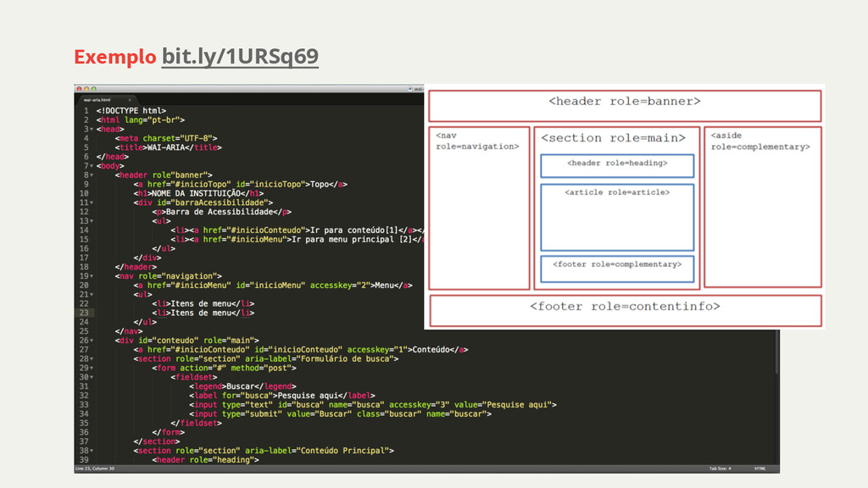Fold the fieldset block on line 30
The width and height of the screenshot is (868, 488).
(x=92, y=377)
